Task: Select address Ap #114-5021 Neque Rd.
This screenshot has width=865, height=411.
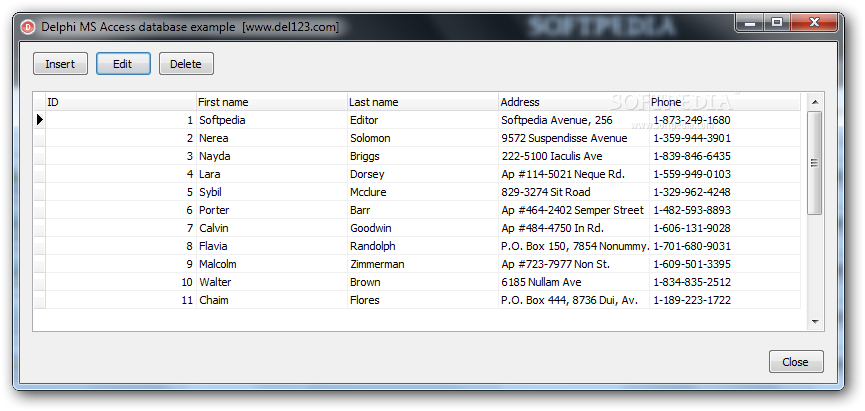Action: point(574,174)
